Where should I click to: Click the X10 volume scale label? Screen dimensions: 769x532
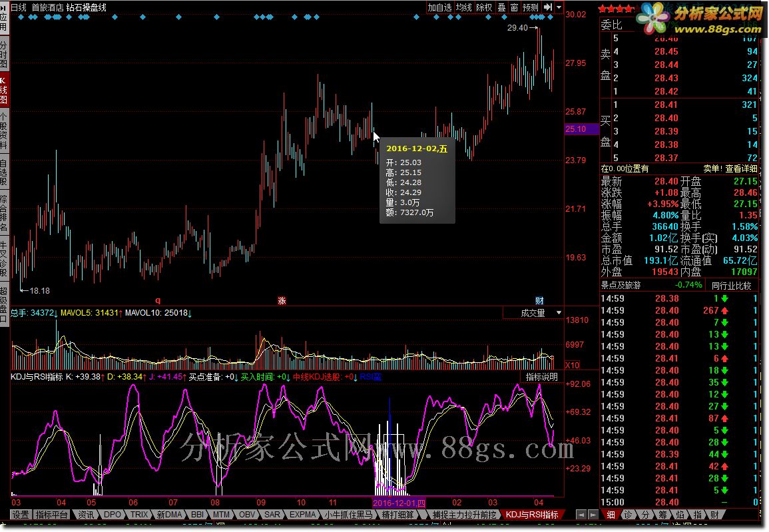pos(573,365)
